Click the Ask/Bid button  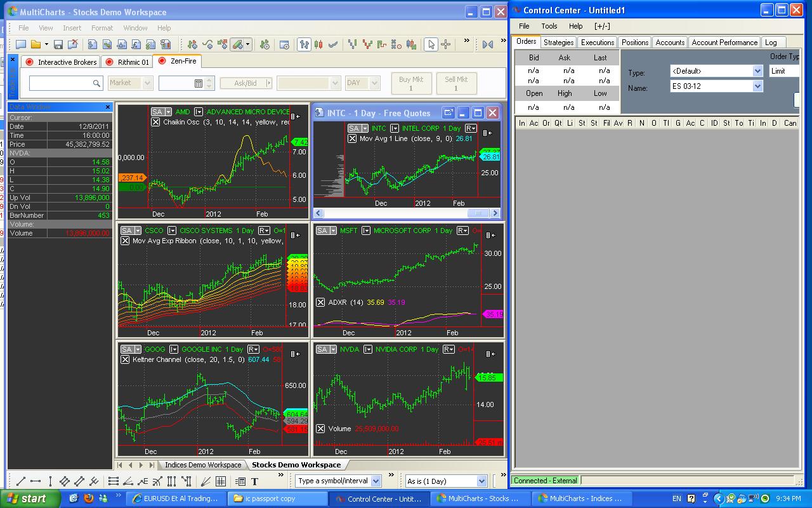(246, 83)
